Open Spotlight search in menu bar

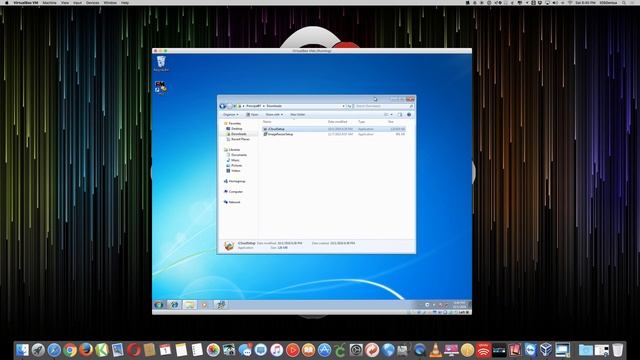pyautogui.click(x=624, y=2)
